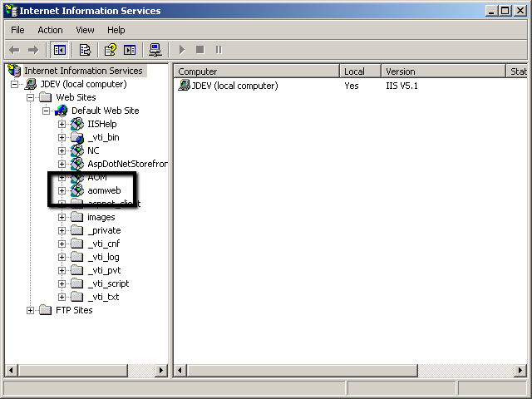Screen dimensions: 532x399
Task: Select the _private folder tree item
Action: [103, 230]
